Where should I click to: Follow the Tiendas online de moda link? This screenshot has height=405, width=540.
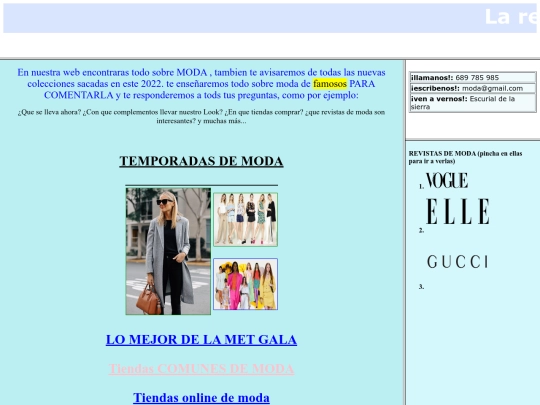coord(201,398)
